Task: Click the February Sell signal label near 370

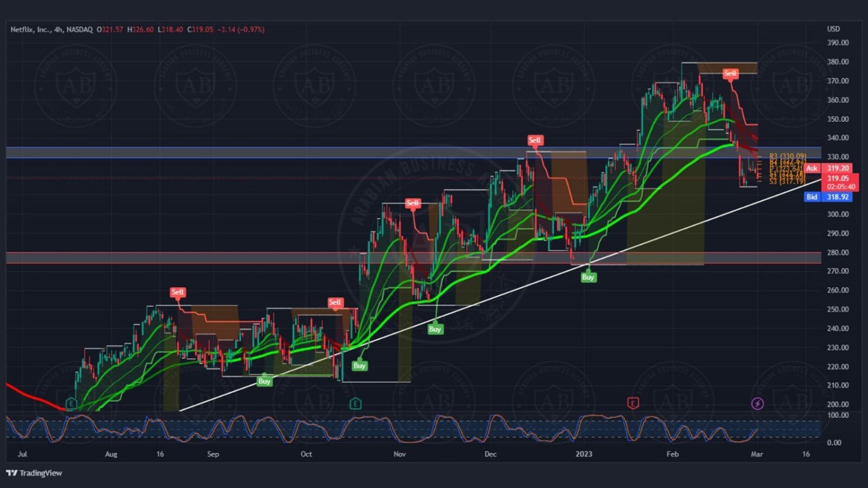Action: [x=730, y=73]
